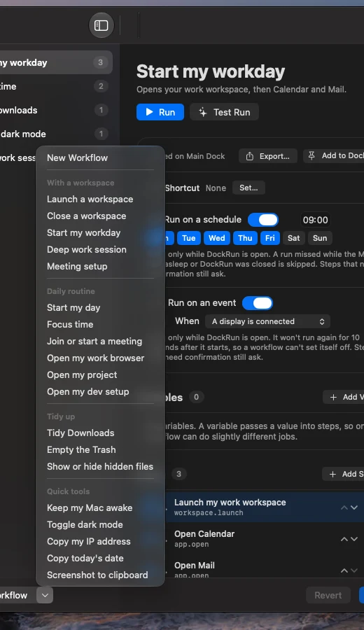This screenshot has height=630, width=364.
Task: Select the dark mode workflow in sidebar
Action: (x=56, y=134)
